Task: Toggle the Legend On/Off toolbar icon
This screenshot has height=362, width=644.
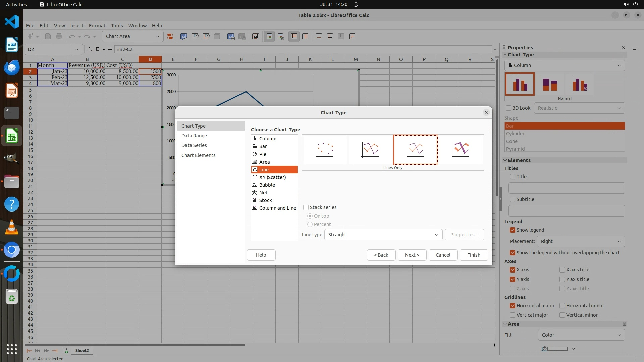Action: (x=269, y=36)
